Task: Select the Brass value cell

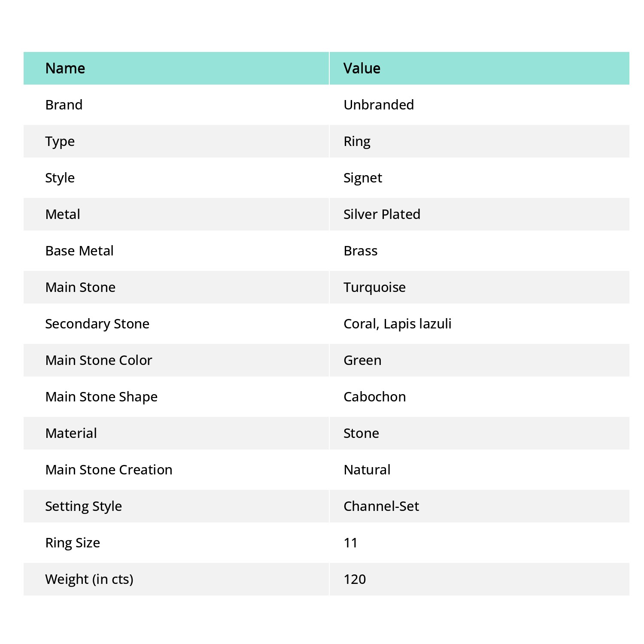Action: click(360, 251)
